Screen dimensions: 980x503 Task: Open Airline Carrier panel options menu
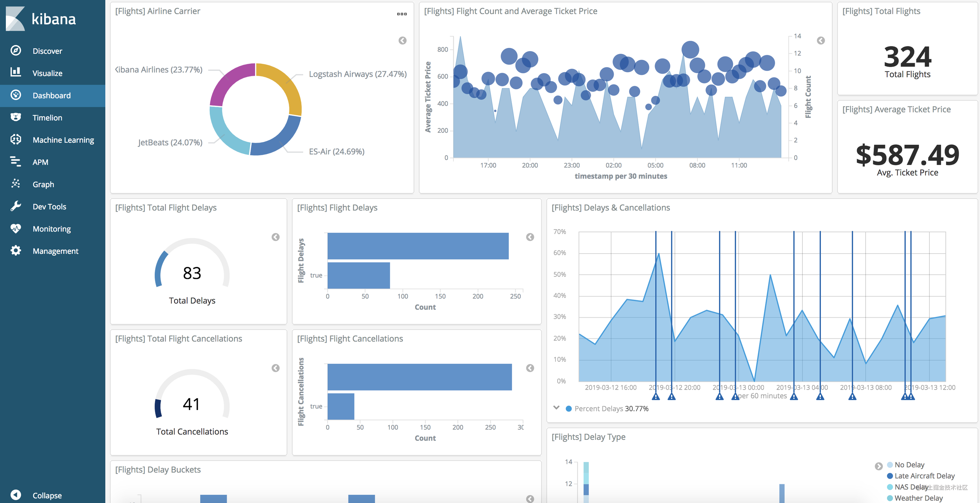pos(402,14)
